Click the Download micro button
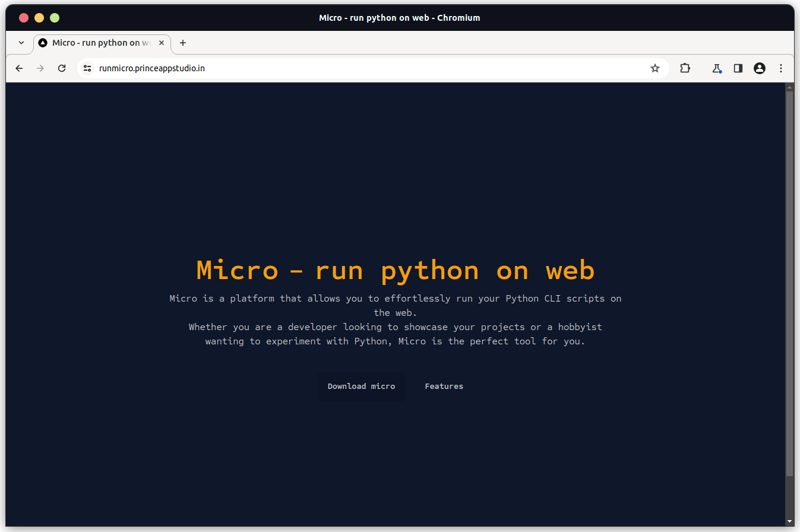 [361, 387]
